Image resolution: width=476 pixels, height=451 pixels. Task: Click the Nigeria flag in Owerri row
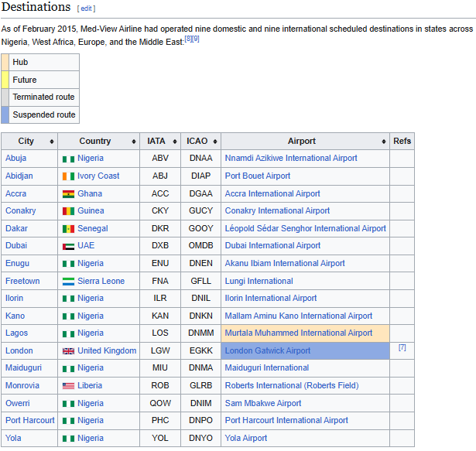point(68,404)
